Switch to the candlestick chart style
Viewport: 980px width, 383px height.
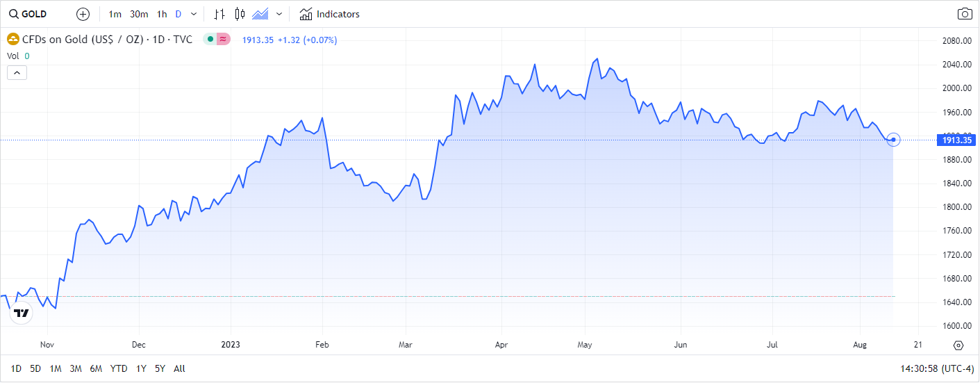coord(240,14)
